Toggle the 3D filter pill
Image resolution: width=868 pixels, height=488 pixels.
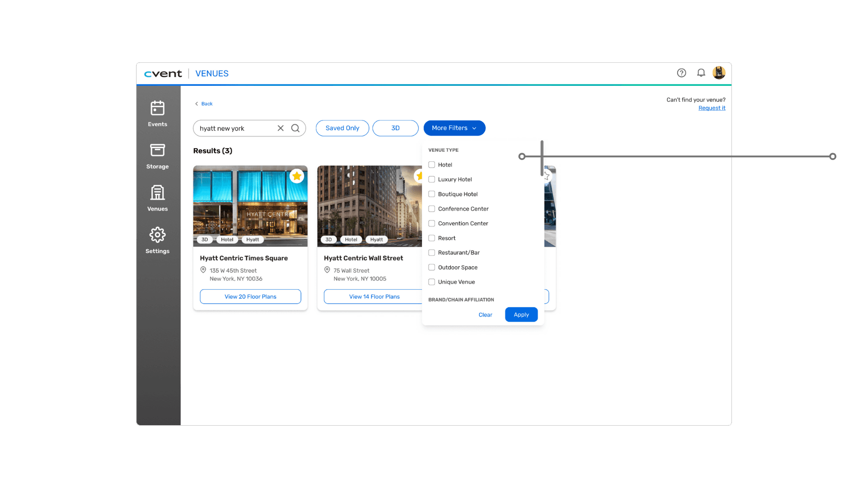[395, 128]
